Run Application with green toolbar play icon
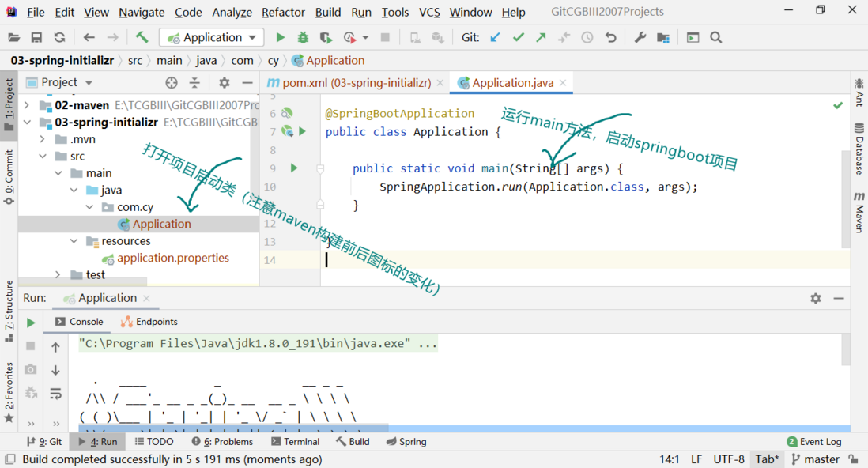This screenshot has height=468, width=868. pos(280,38)
